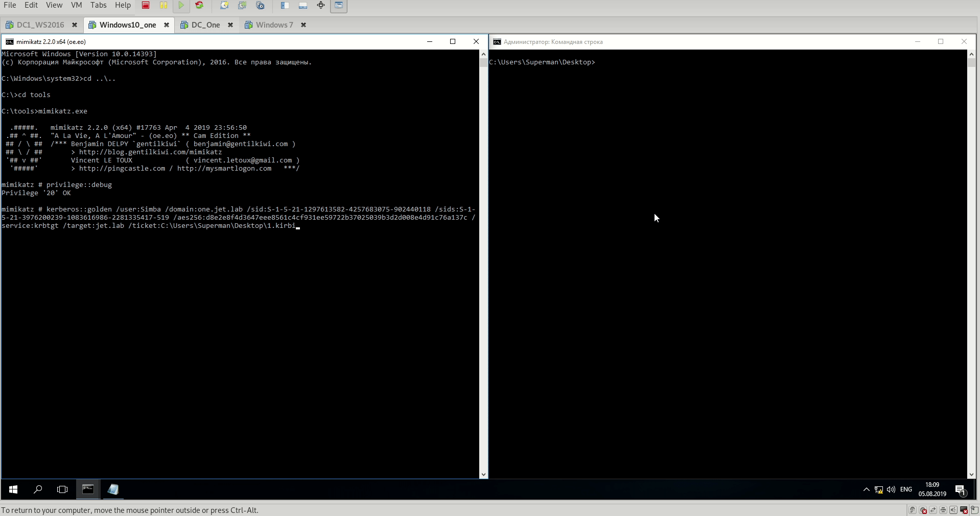This screenshot has height=516, width=980.
Task: Switch to the Windows 7 tab
Action: (274, 25)
